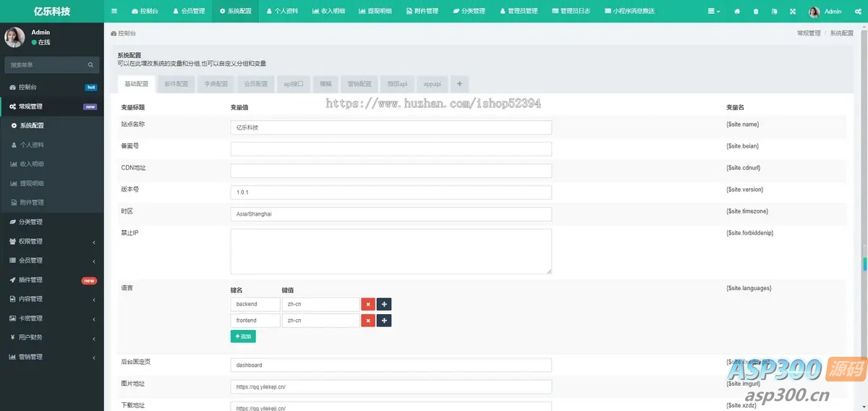Expand 权限管理 in the sidebar
868x411 pixels.
pos(51,241)
